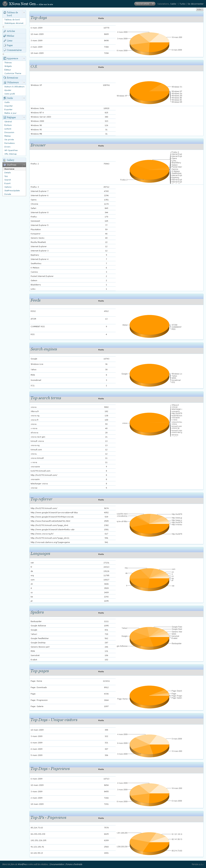The image size is (206, 868).
Task: Click the WordPress logo in the header
Action: 5,4
